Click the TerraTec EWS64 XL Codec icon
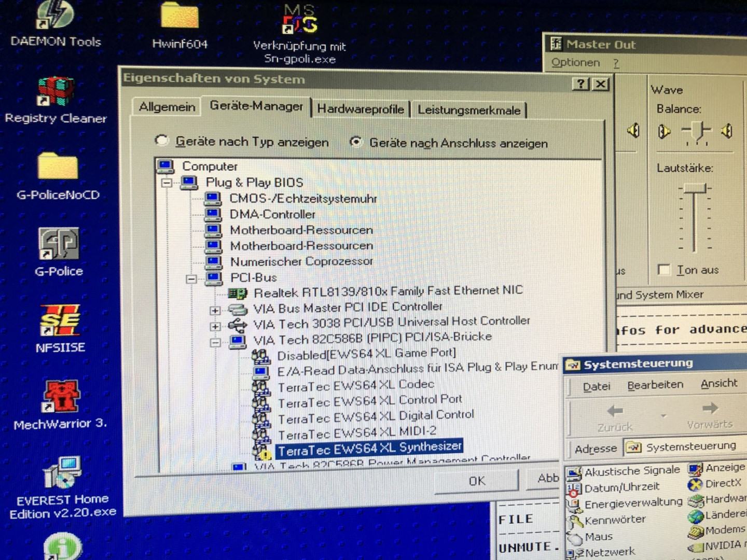This screenshot has height=560, width=747. coord(260,387)
